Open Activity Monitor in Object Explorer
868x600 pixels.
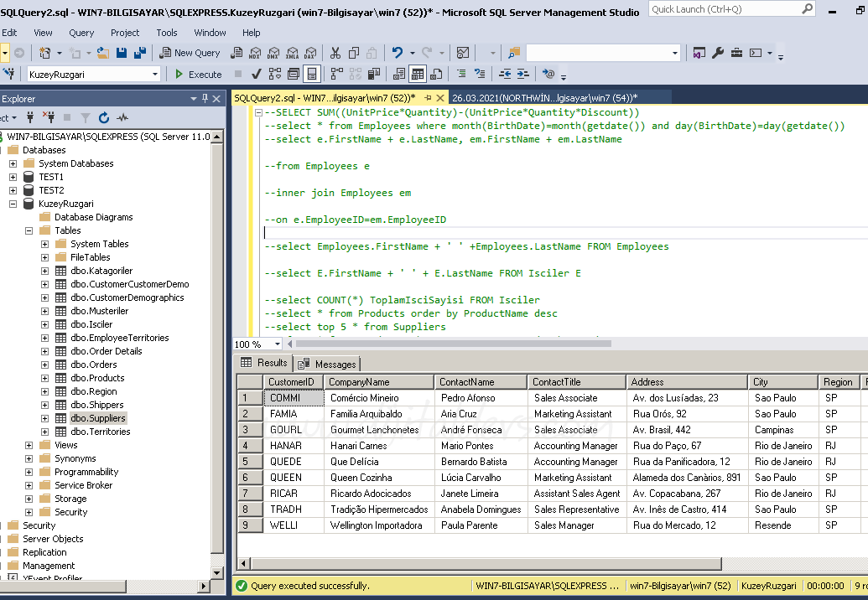(123, 118)
